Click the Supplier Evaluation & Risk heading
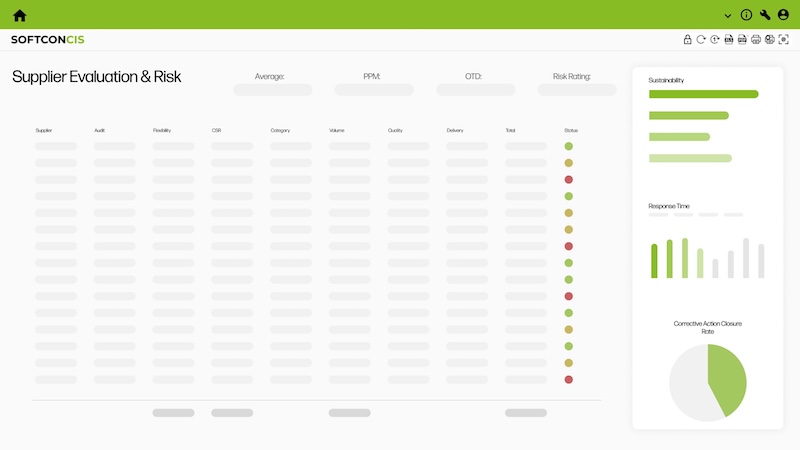Image resolution: width=800 pixels, height=450 pixels. tap(96, 77)
